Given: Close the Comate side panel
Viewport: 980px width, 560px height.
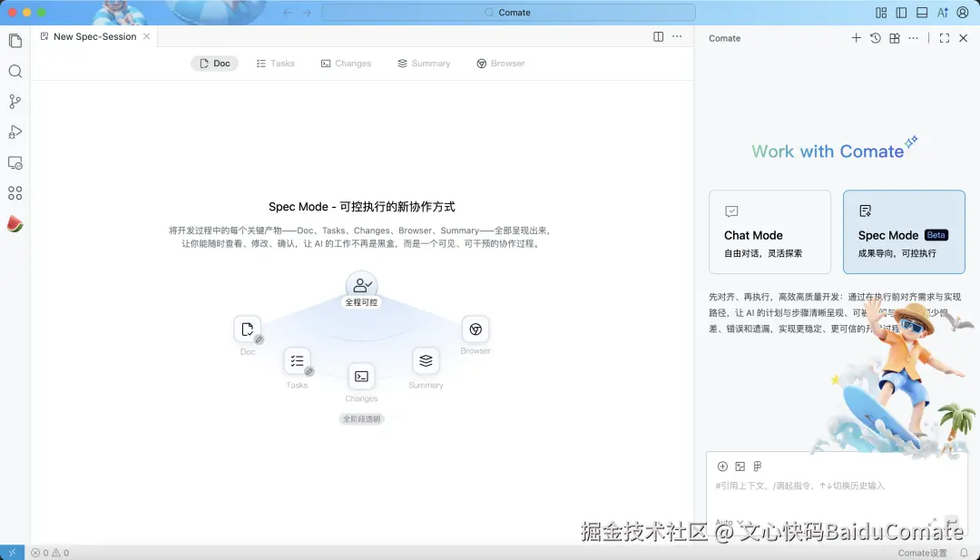Looking at the screenshot, I should pos(963,38).
